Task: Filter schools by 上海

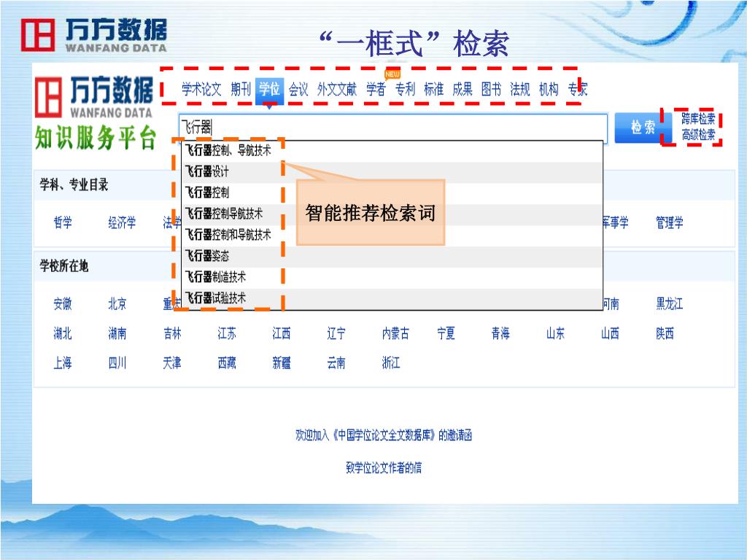Action: click(63, 363)
